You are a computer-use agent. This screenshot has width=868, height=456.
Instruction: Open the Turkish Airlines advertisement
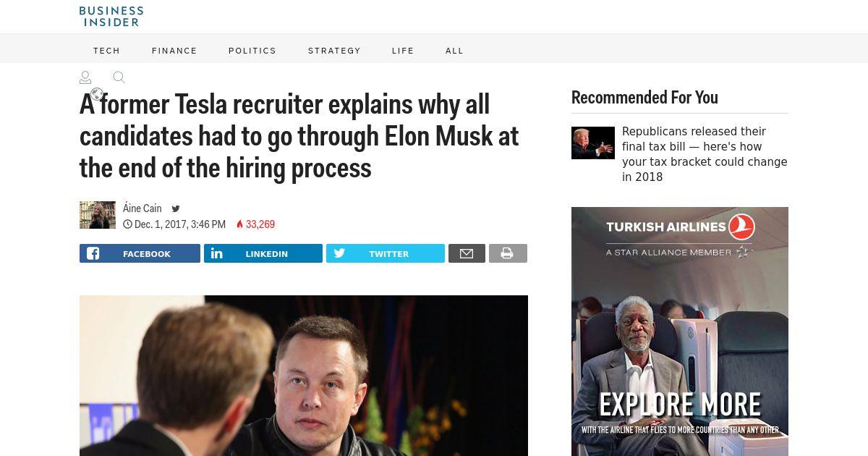click(680, 332)
